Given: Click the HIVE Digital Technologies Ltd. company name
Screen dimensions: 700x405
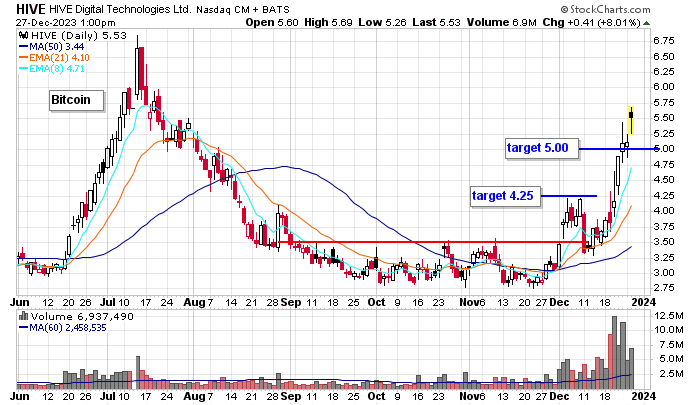Looking at the screenshot, I should 120,9.
